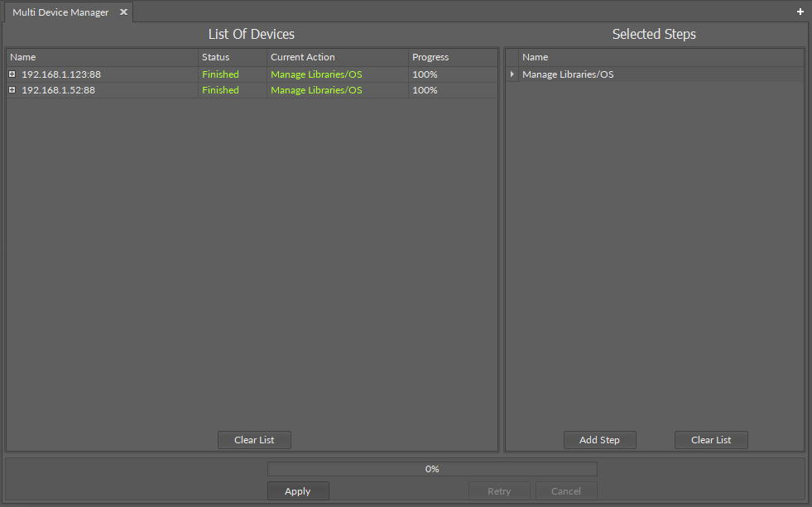
Task: Sort devices by the Progress column
Action: coord(430,56)
